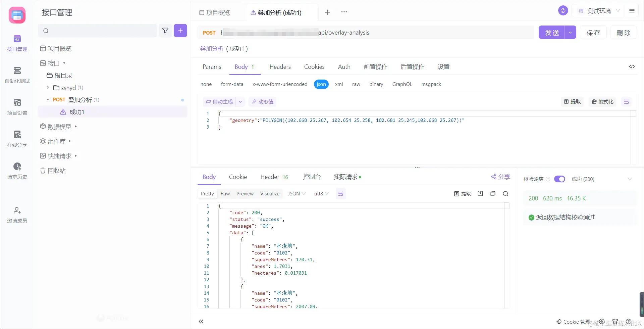Open the 项目设置 sidebar section
Viewport: 644px width, 329px height.
tap(17, 107)
